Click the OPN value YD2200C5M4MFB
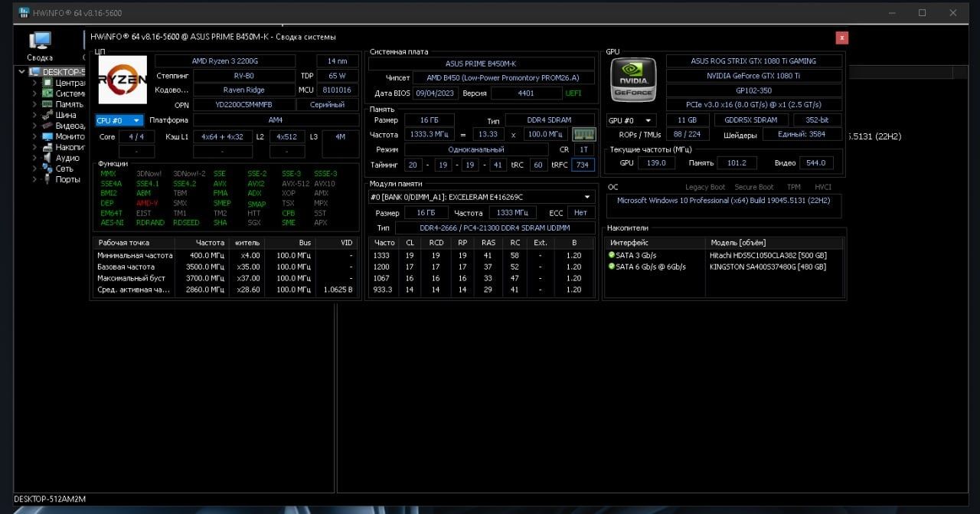 244,105
